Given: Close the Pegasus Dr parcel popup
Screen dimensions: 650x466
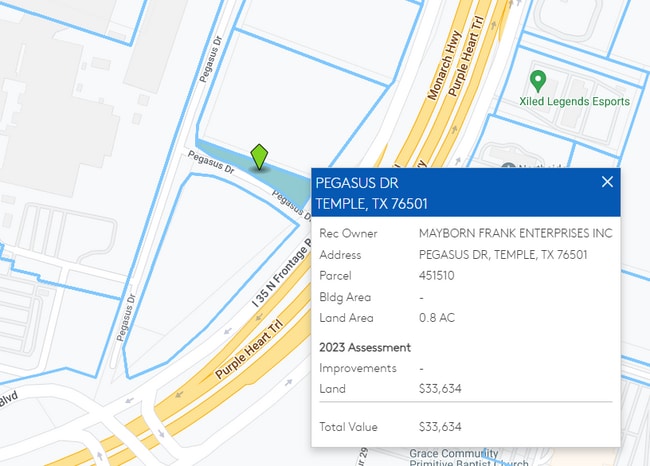Looking at the screenshot, I should (606, 182).
